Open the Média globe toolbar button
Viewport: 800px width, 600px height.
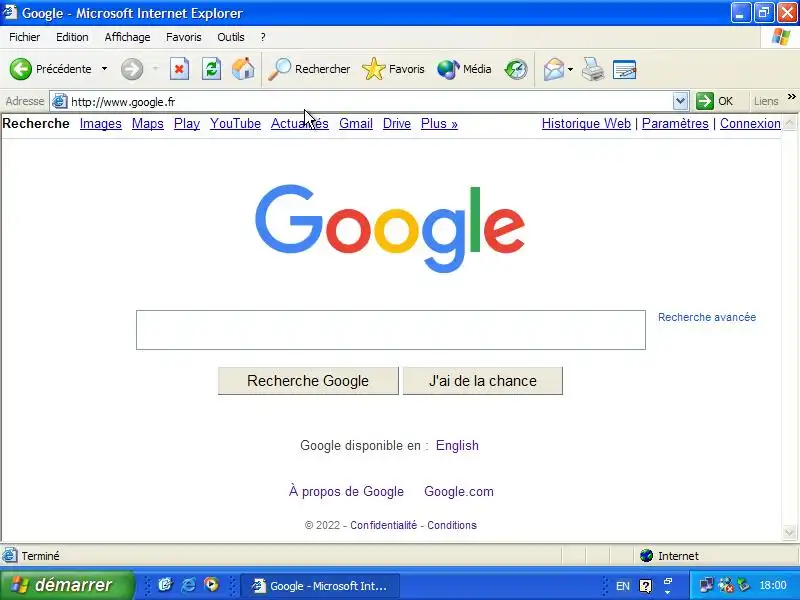pyautogui.click(x=464, y=69)
